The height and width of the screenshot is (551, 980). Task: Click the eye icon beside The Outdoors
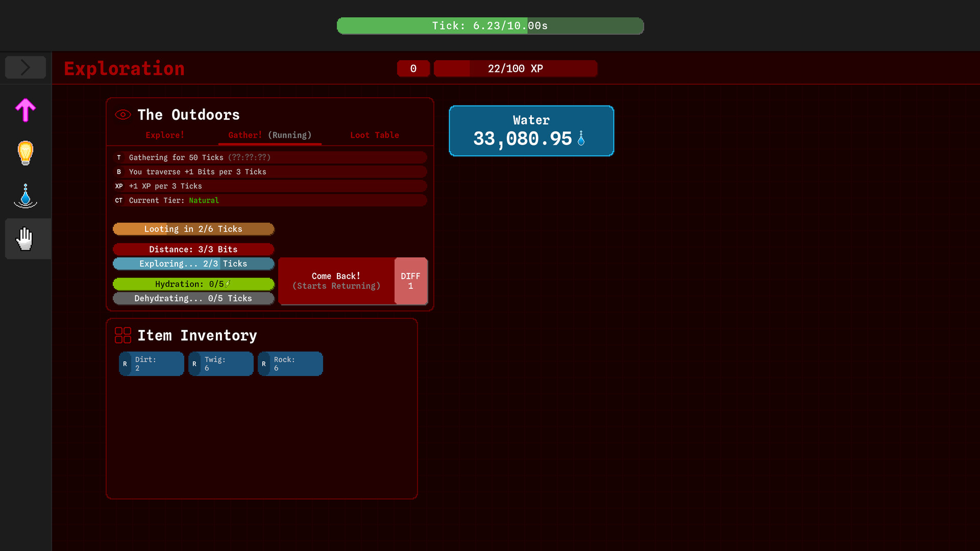point(122,115)
